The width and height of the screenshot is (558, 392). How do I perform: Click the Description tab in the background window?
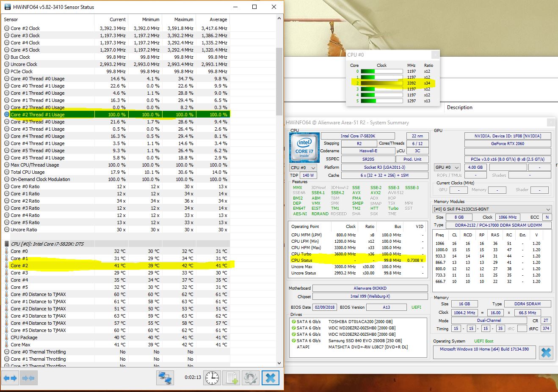459,107
